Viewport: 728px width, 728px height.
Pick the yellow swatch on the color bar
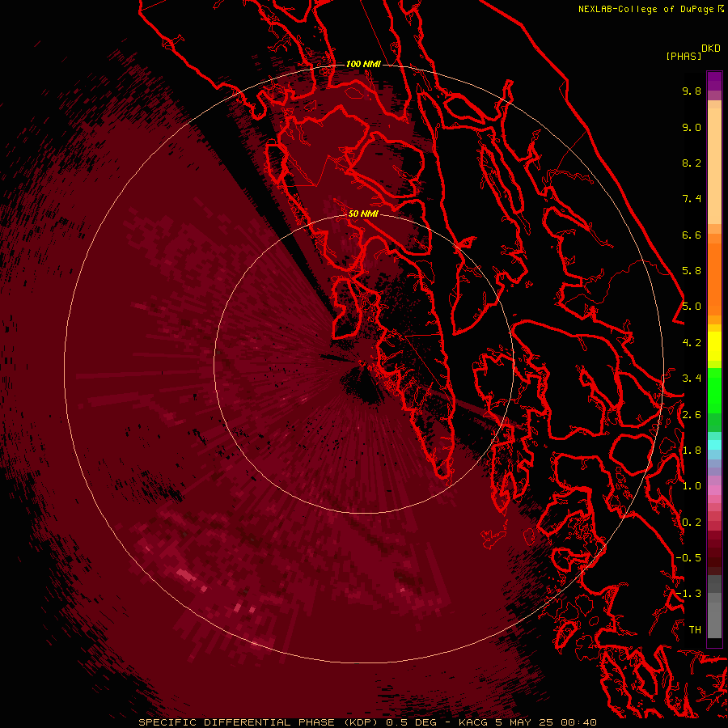coord(714,346)
